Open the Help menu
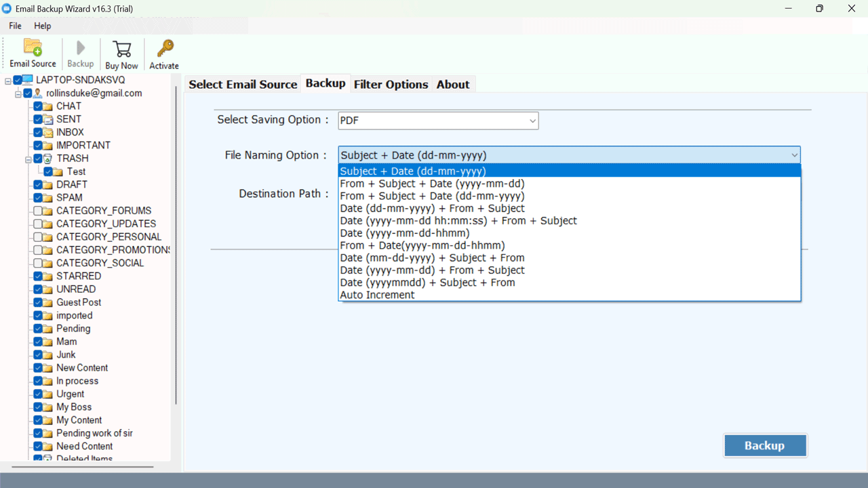 click(x=42, y=26)
